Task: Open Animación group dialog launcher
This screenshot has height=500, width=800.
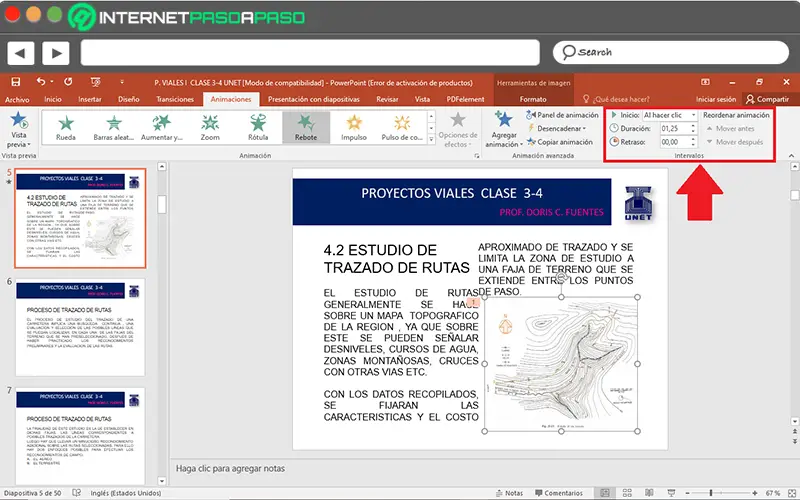Action: (x=477, y=156)
